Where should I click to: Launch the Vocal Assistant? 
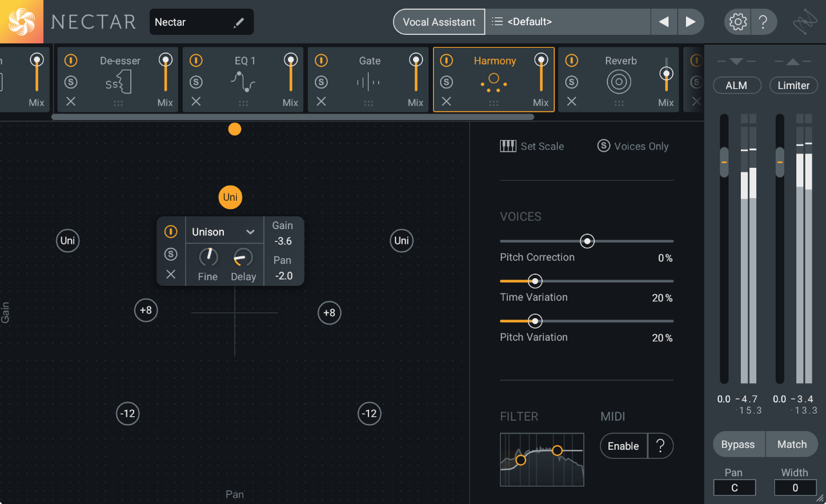(439, 22)
